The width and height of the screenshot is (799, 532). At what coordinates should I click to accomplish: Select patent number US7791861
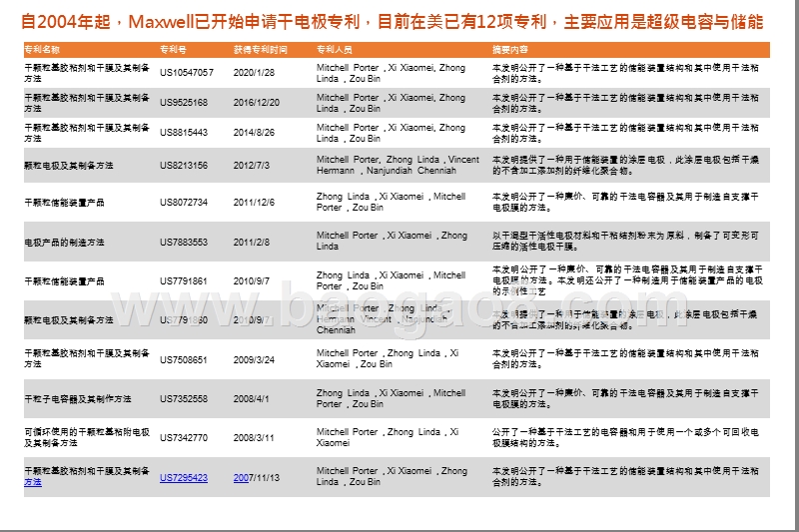tap(184, 281)
